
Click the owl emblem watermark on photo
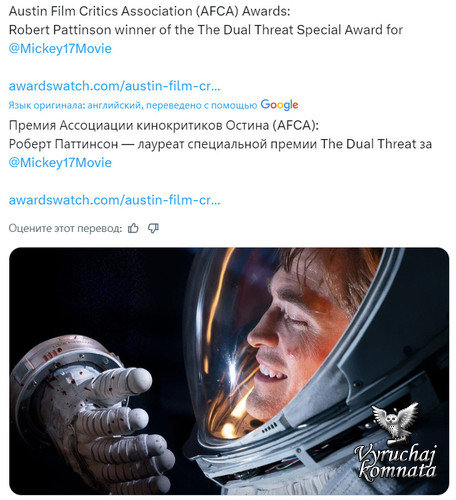point(396,422)
